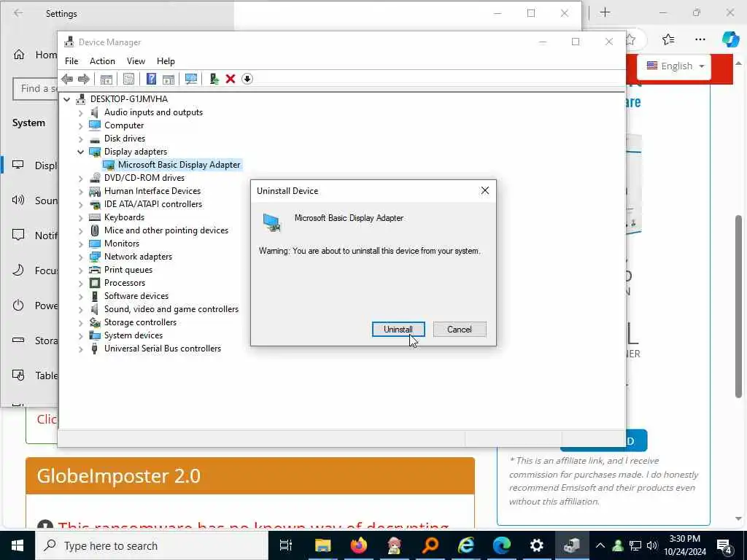Select Sound, video and game controllers
The width and height of the screenshot is (747, 560).
coord(171,309)
